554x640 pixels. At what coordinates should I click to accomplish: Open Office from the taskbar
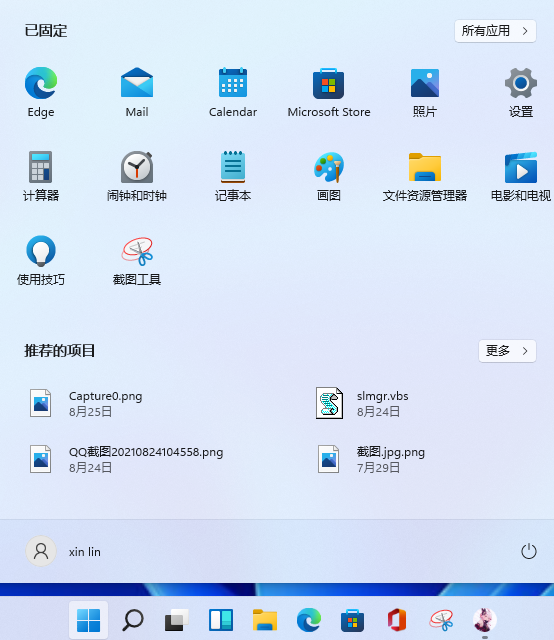[397, 620]
